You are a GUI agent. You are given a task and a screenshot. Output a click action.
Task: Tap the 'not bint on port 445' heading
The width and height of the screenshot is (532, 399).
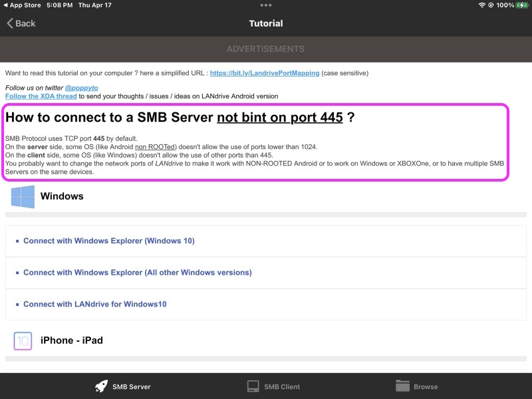coord(280,118)
